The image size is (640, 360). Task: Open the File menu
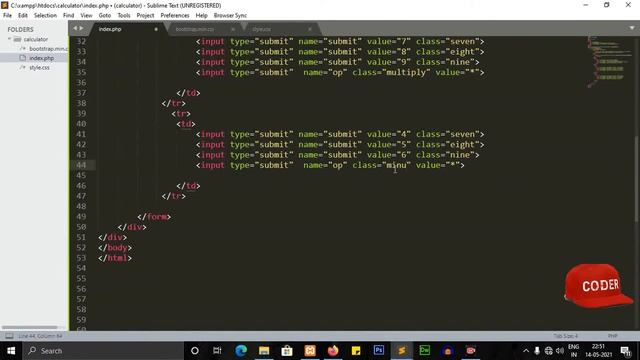[7, 16]
